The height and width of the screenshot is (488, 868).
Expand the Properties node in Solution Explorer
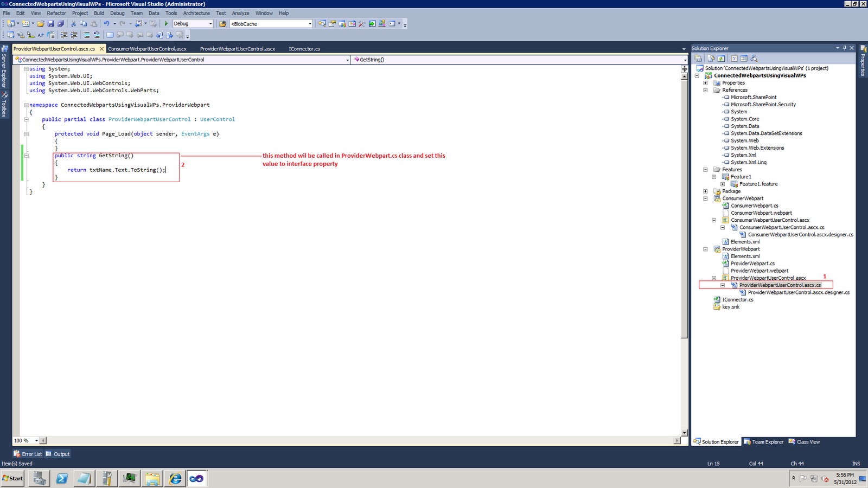(705, 83)
